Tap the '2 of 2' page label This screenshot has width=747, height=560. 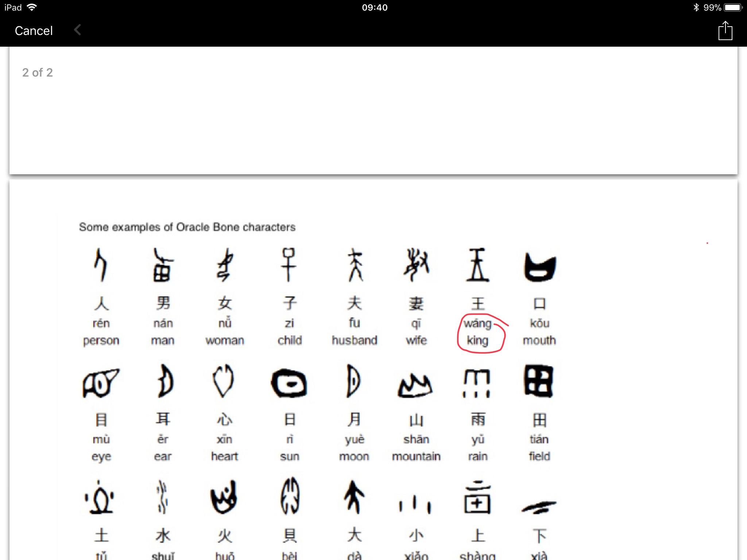tap(38, 73)
